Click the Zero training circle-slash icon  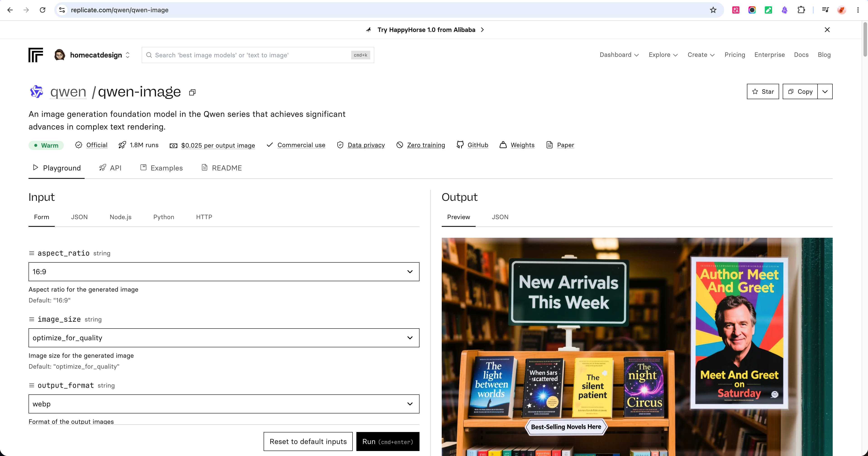(x=400, y=145)
